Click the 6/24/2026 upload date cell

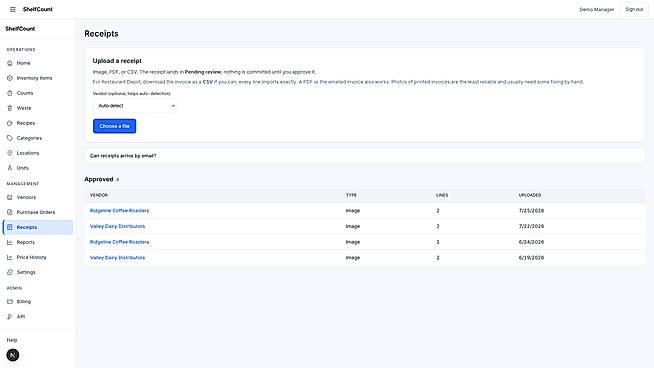(x=531, y=242)
